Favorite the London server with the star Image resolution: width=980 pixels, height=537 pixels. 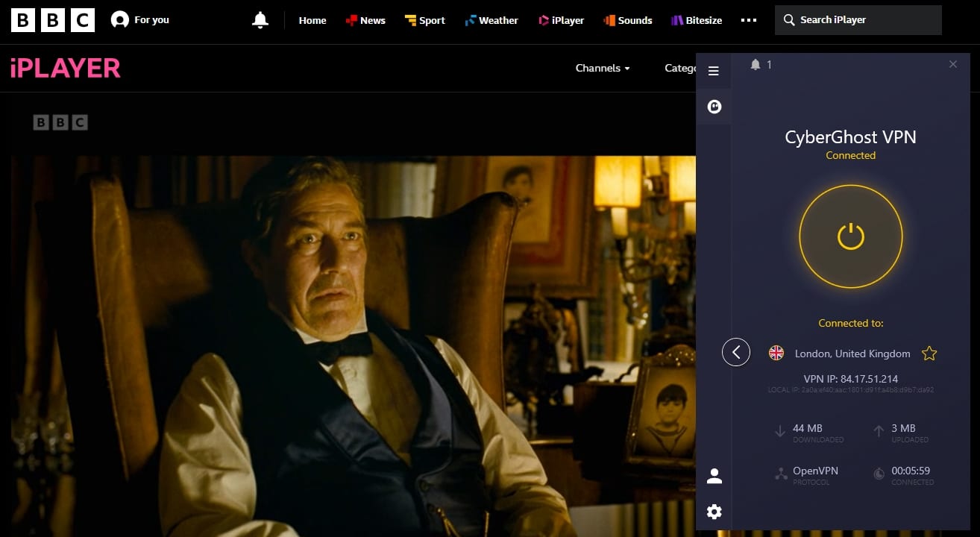[929, 354]
